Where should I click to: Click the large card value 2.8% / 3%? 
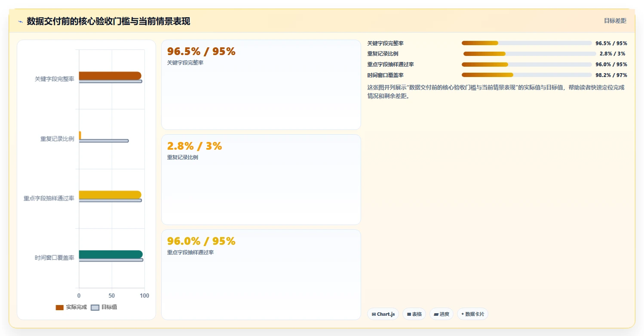click(x=195, y=146)
